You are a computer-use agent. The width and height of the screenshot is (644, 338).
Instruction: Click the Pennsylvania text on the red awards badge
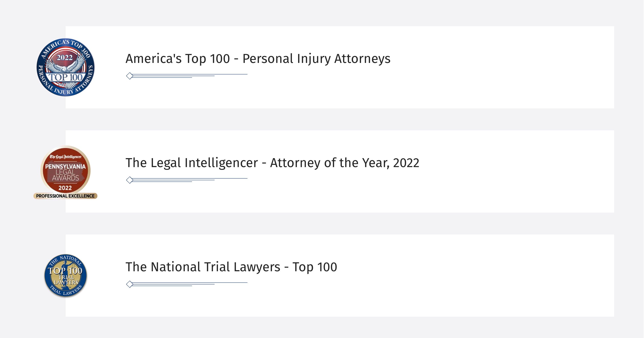pos(65,166)
